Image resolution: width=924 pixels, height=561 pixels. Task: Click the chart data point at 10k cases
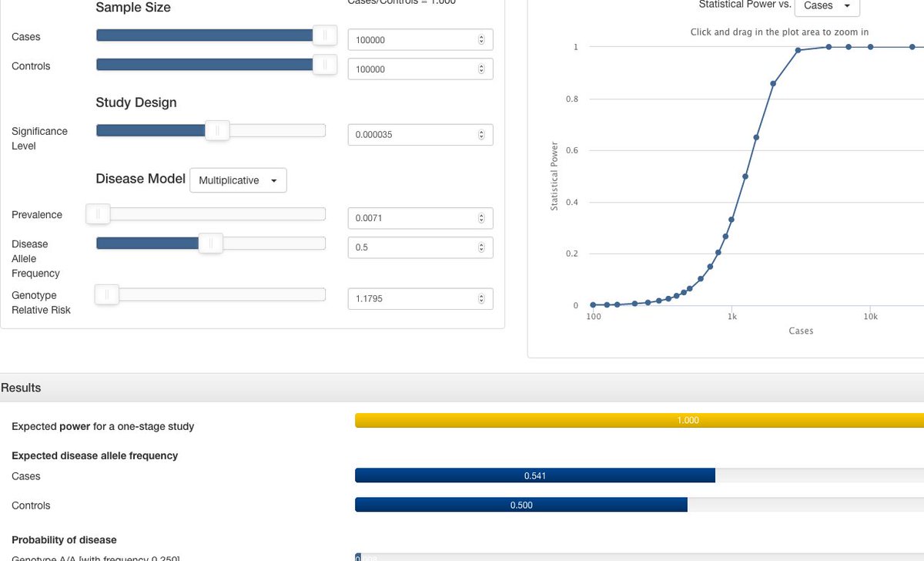coord(870,47)
